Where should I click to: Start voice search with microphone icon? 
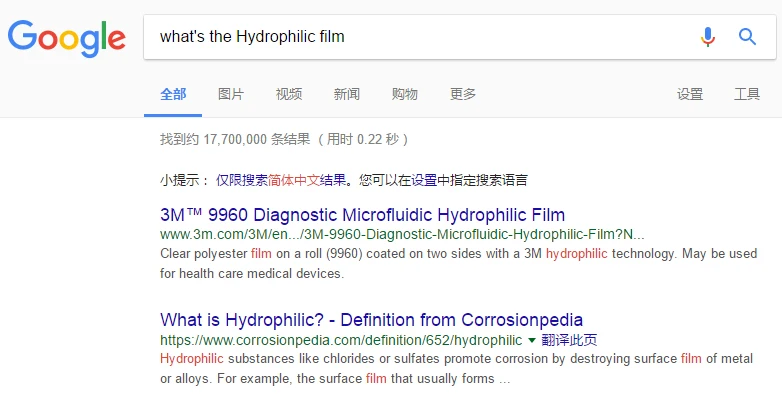point(707,37)
